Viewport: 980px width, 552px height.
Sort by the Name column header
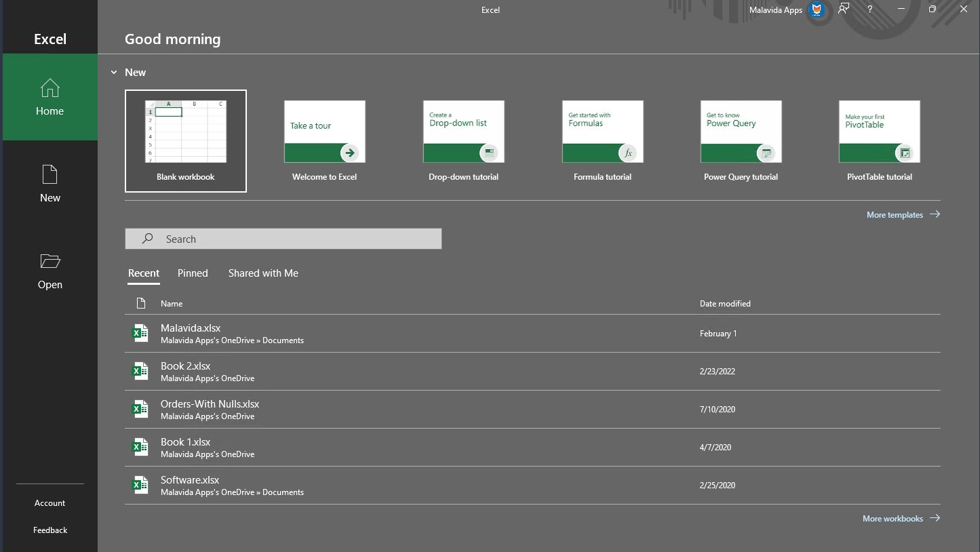172,304
